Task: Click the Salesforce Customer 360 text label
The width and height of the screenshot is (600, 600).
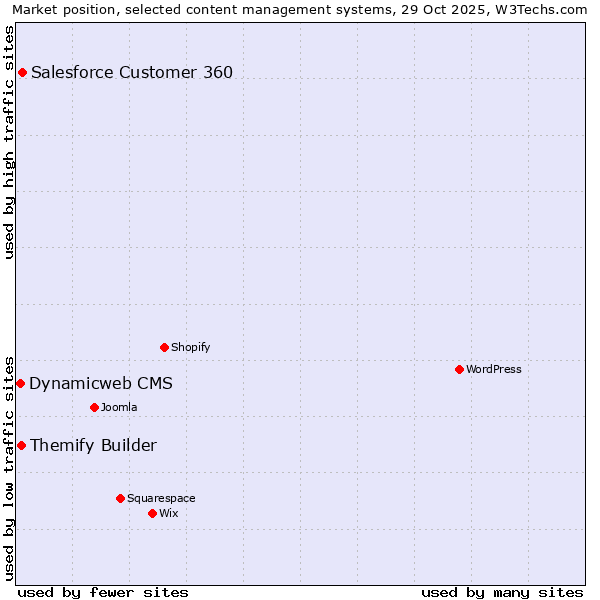Action: [131, 72]
